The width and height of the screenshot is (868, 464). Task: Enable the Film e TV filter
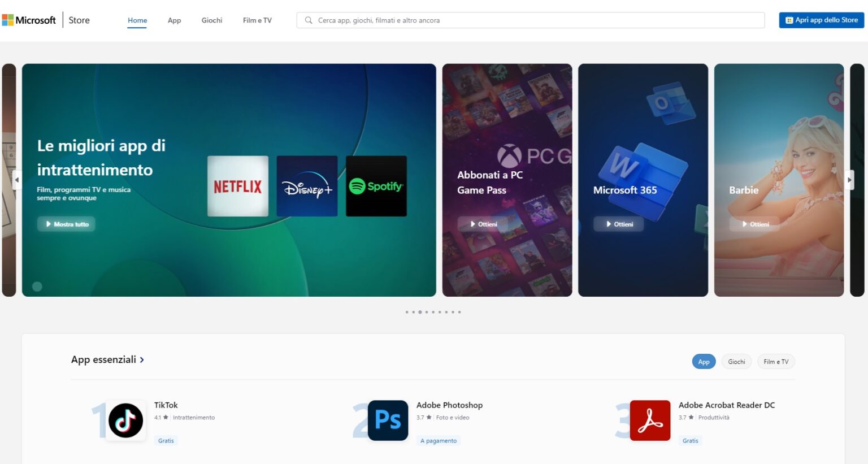[x=776, y=361]
